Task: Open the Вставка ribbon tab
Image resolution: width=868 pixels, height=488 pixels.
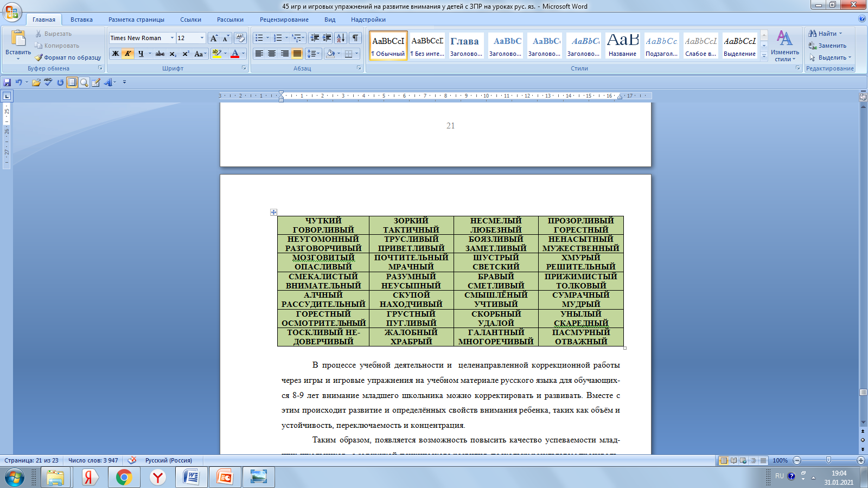Action: pyautogui.click(x=81, y=20)
